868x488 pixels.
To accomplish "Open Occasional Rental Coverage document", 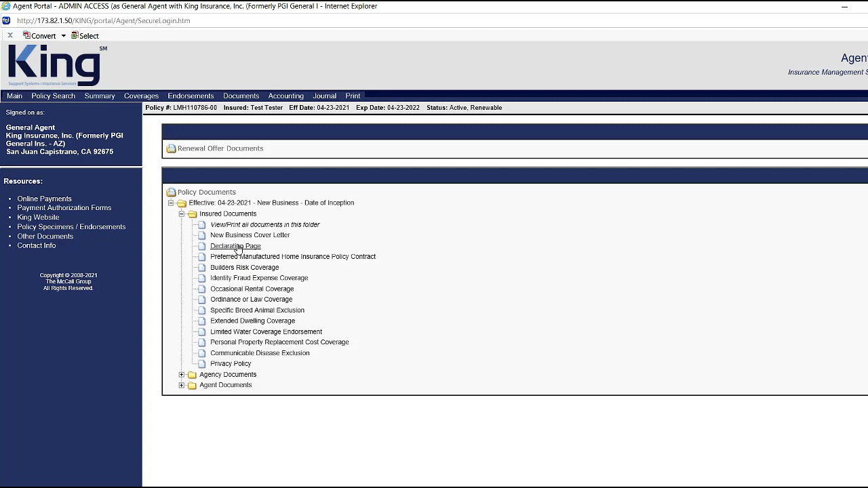I will 252,289.
